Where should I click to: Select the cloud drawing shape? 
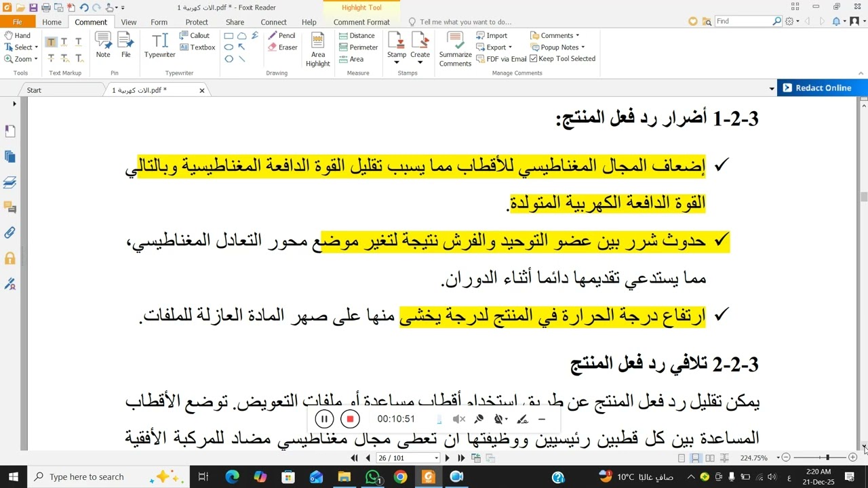[241, 36]
